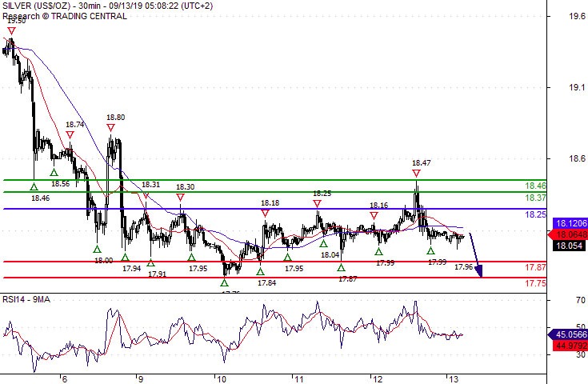Click the blue 18.25 pivot level label
This screenshot has height=384, width=588.
pyautogui.click(x=535, y=214)
